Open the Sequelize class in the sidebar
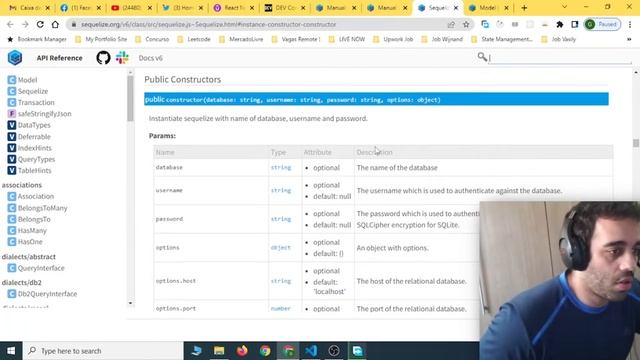640x360 pixels. pyautogui.click(x=28, y=91)
